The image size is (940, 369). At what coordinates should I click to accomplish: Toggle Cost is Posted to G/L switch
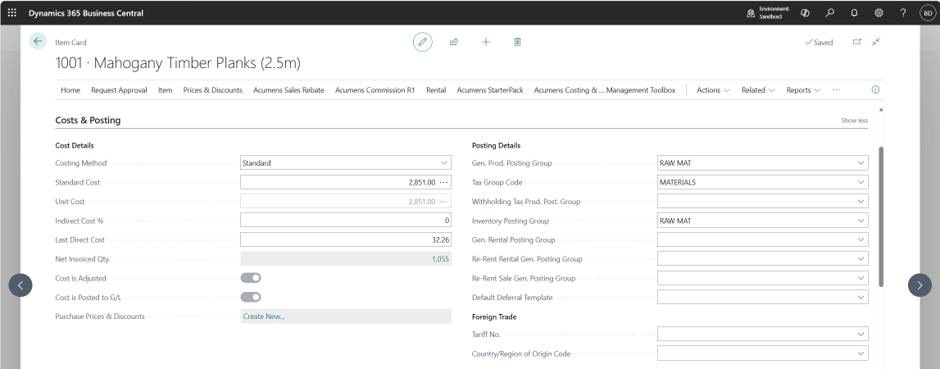point(251,297)
